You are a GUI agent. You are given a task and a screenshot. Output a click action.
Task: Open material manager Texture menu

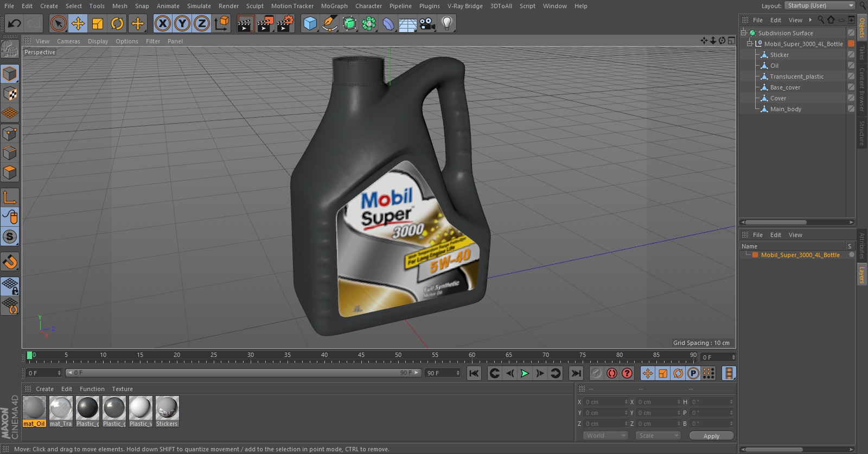(122, 389)
